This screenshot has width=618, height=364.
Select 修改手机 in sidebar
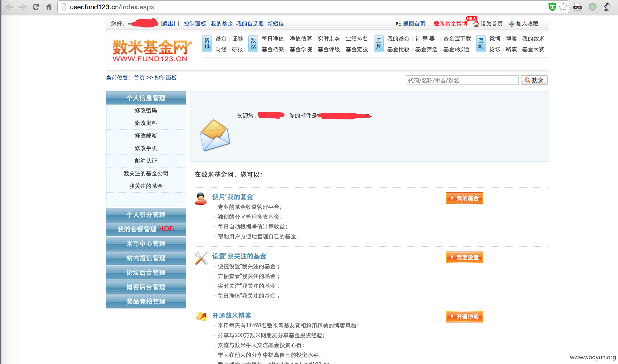(x=146, y=148)
